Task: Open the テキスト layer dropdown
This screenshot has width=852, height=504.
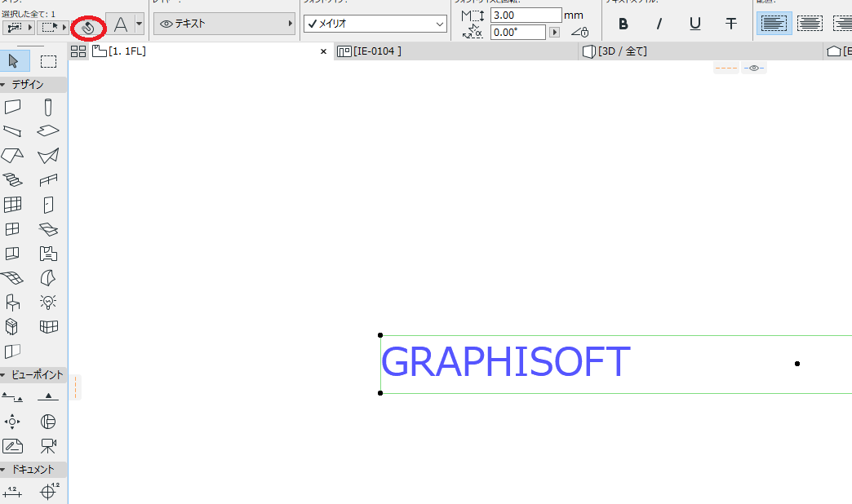Action: click(x=224, y=24)
